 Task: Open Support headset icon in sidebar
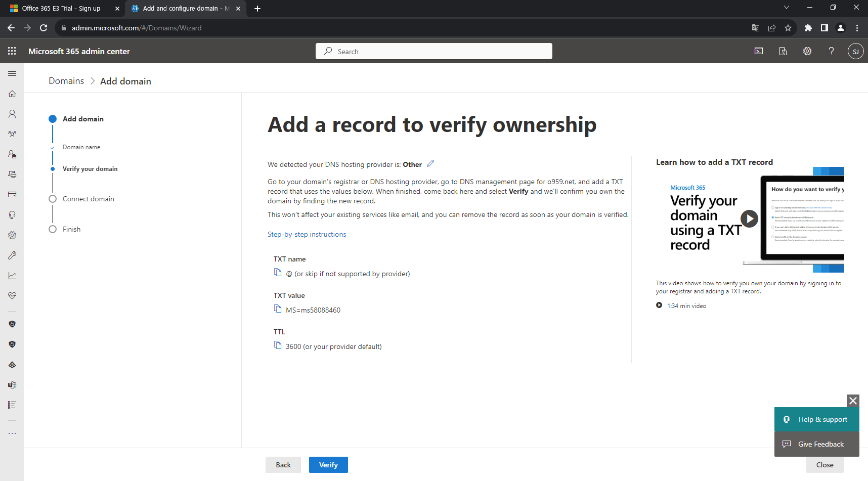pos(12,215)
